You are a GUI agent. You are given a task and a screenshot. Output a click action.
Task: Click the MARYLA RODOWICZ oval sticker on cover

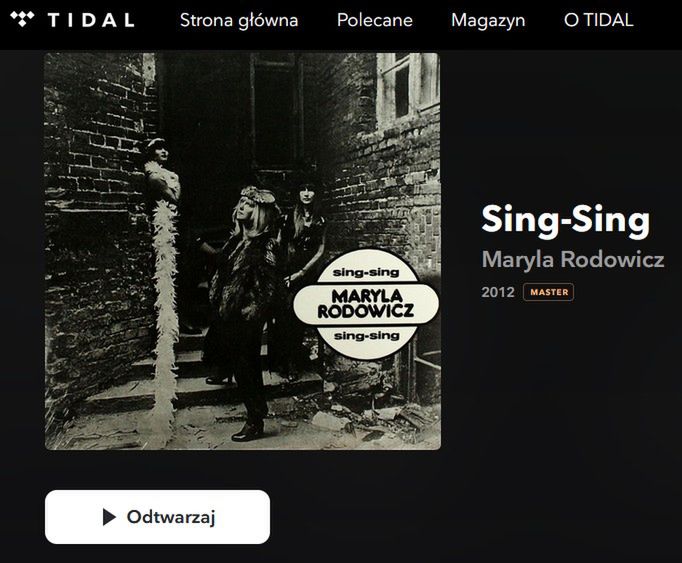366,304
